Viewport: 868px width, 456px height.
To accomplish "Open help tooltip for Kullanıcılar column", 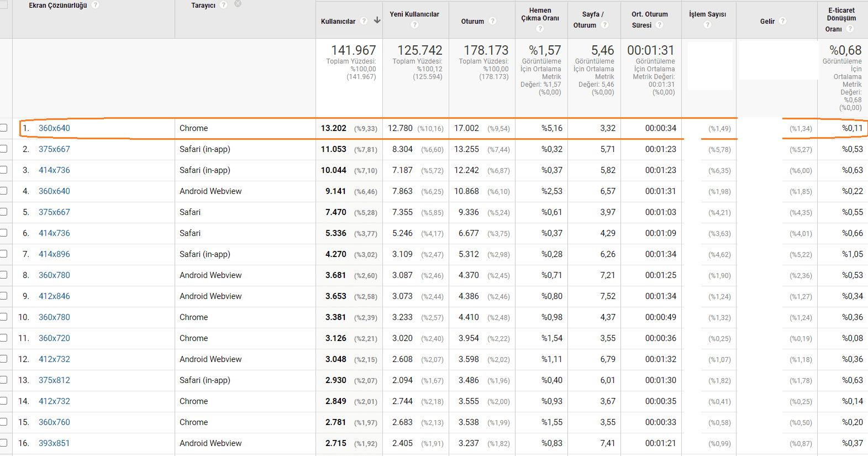I will (x=364, y=21).
